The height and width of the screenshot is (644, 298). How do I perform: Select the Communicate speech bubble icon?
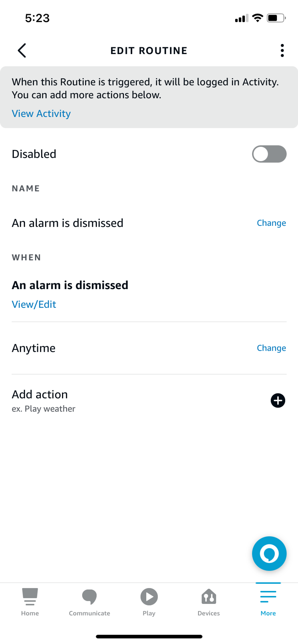[x=89, y=597]
